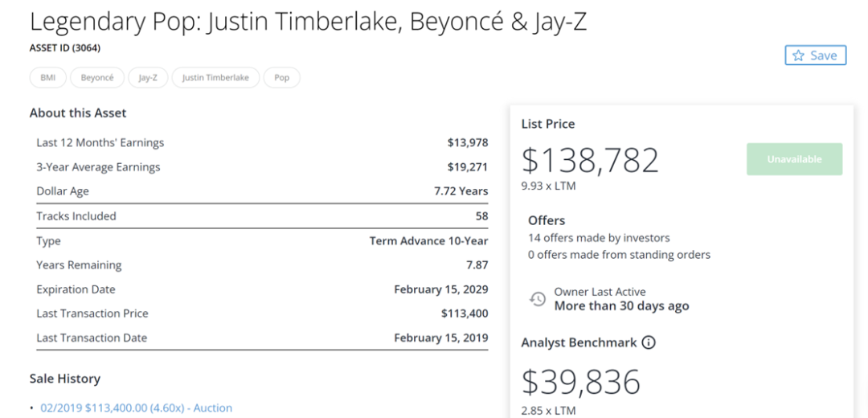Click the $13,978 earnings value
The height and width of the screenshot is (418, 868).
[x=468, y=143]
